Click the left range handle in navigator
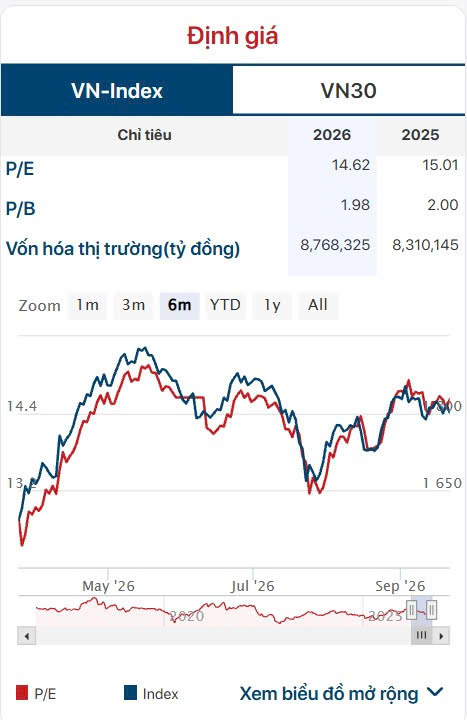Screen dimensions: 467x720 411,610
